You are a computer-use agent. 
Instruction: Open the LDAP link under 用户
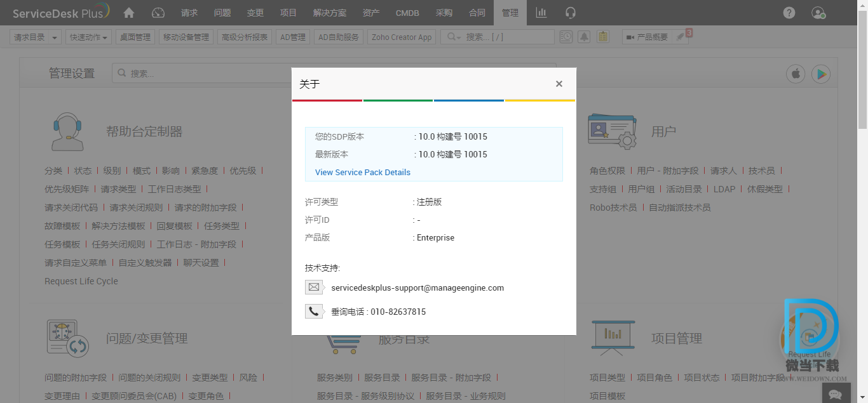pyautogui.click(x=724, y=189)
